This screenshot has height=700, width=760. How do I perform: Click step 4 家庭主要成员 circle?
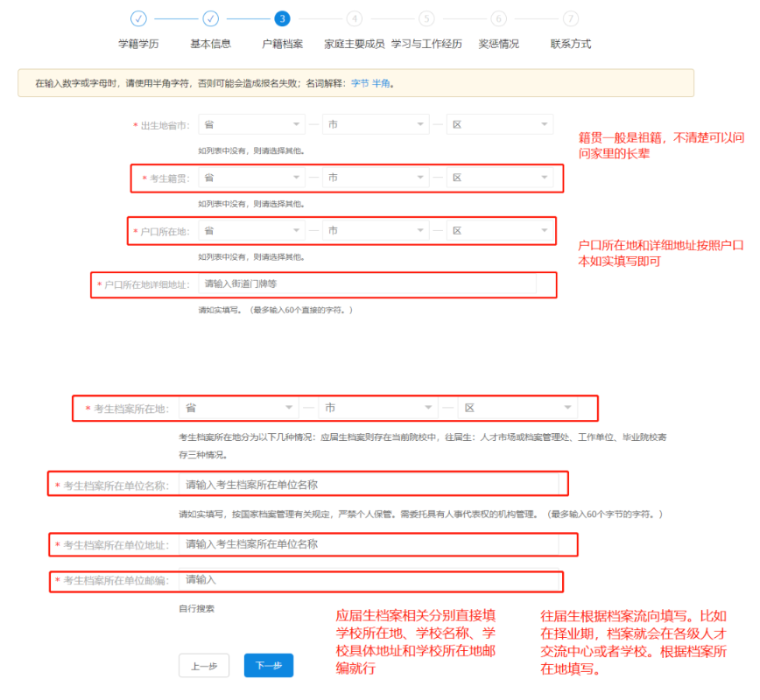354,18
